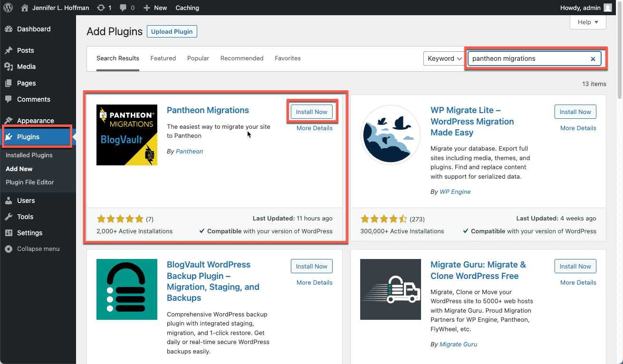
Task: Click '2,000+ Active Installations' text
Action: point(134,231)
